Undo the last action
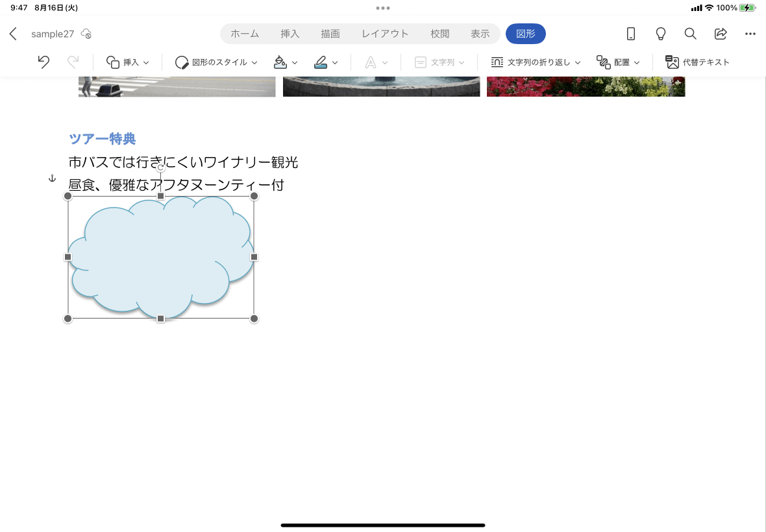 pos(43,62)
